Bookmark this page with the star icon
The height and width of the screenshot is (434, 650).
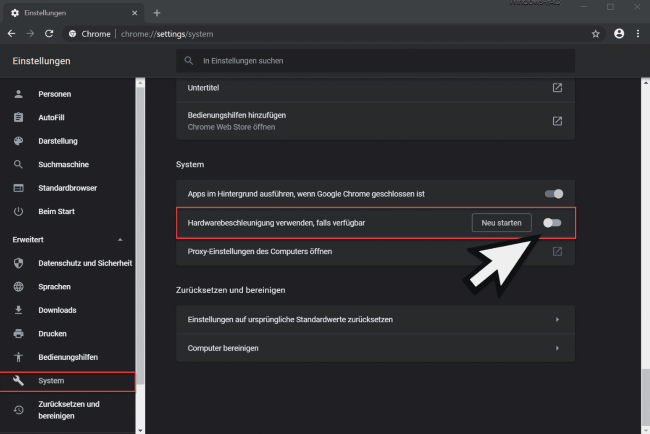596,34
